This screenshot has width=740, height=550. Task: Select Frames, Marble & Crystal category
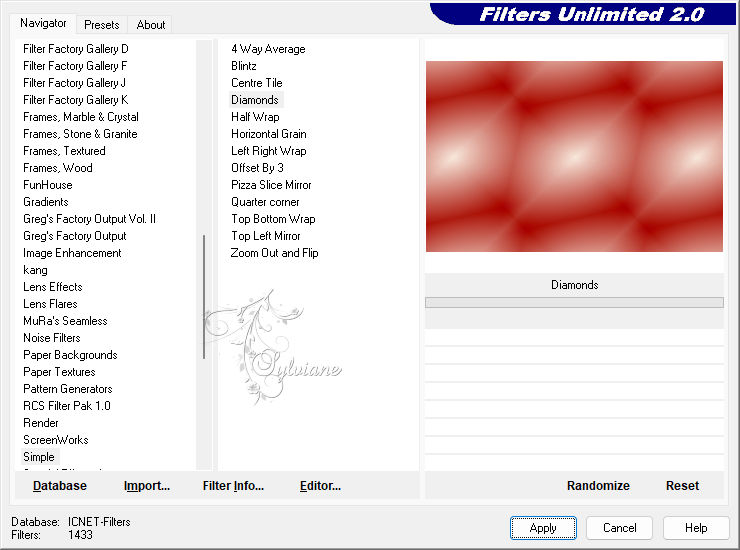pos(81,117)
